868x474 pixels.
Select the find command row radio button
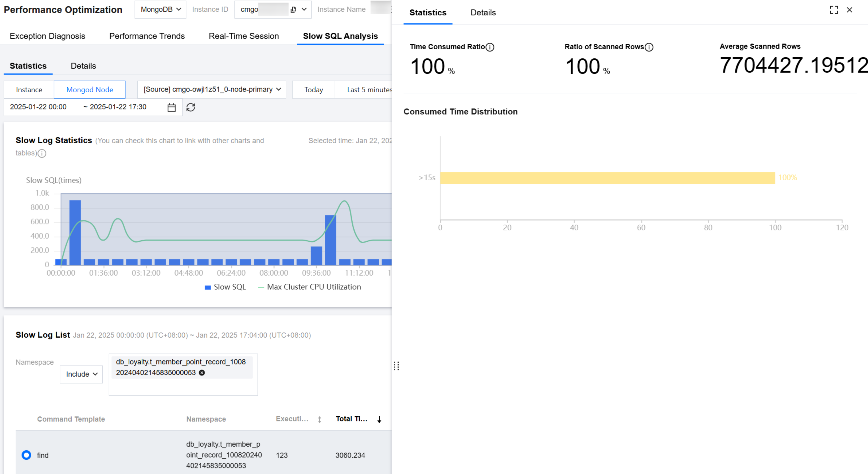click(26, 455)
